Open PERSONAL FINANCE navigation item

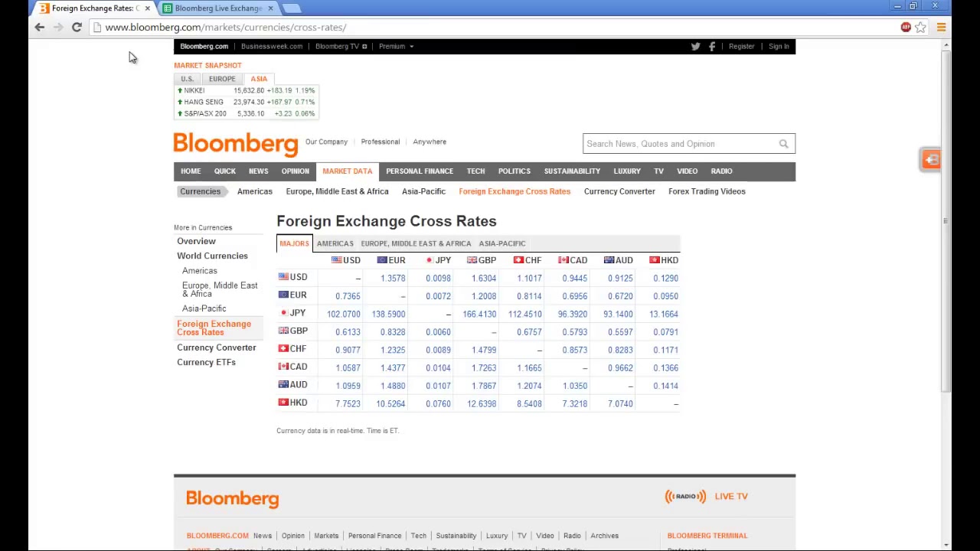coord(420,171)
